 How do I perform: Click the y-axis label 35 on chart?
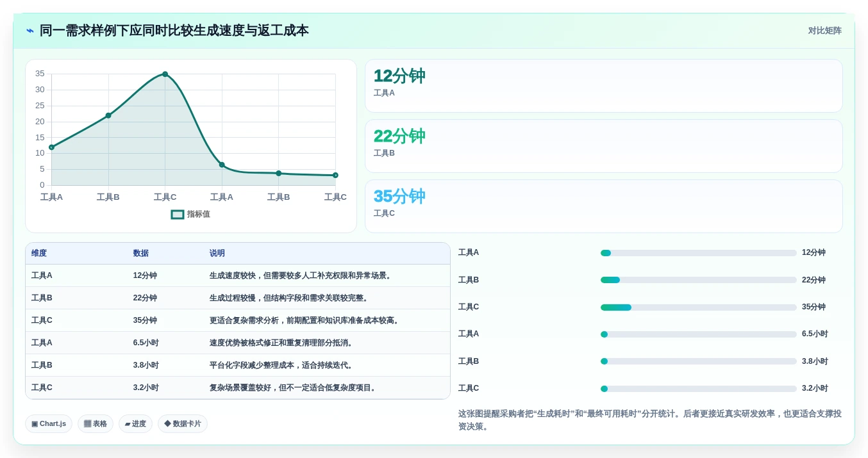[x=40, y=74]
